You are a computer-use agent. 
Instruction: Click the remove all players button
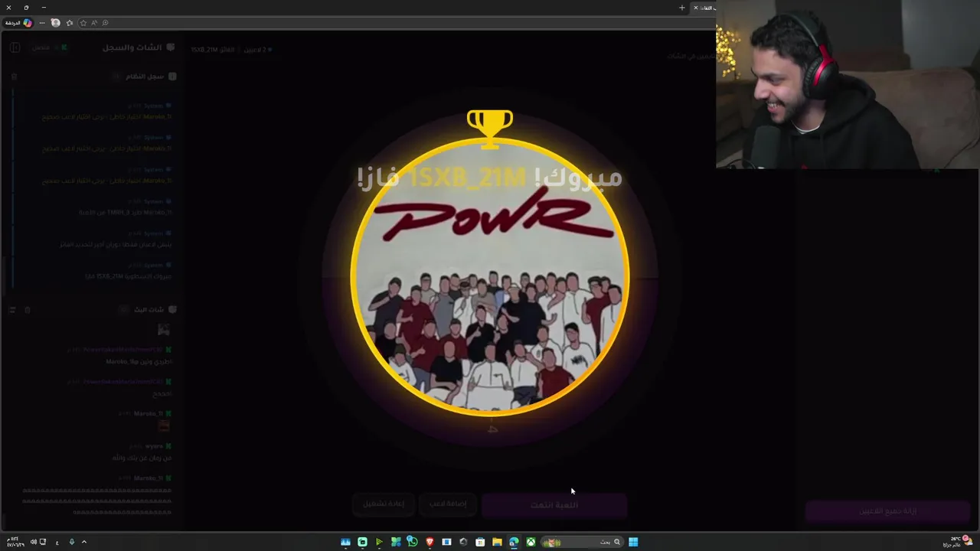click(887, 511)
